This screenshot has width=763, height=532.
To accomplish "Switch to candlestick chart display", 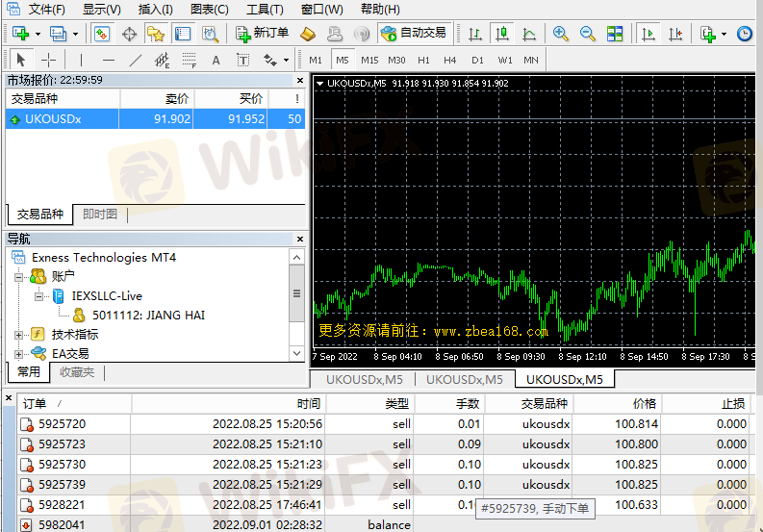I will [501, 34].
